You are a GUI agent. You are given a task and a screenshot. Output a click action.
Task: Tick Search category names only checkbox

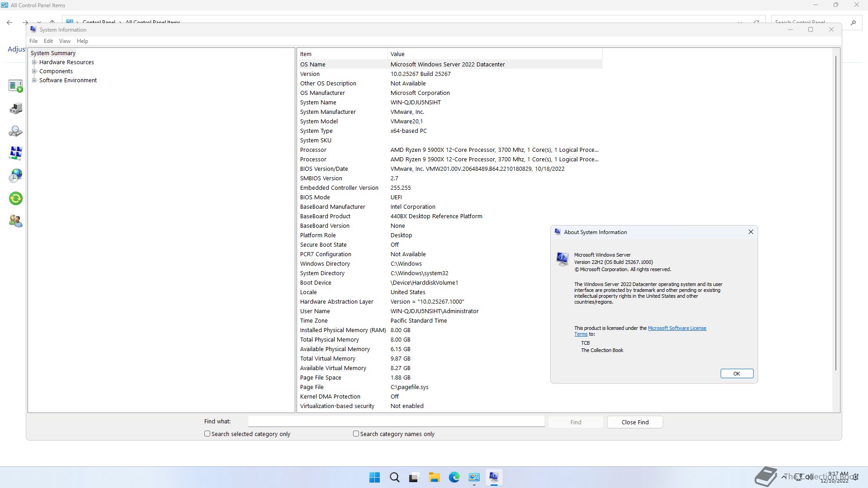[356, 434]
